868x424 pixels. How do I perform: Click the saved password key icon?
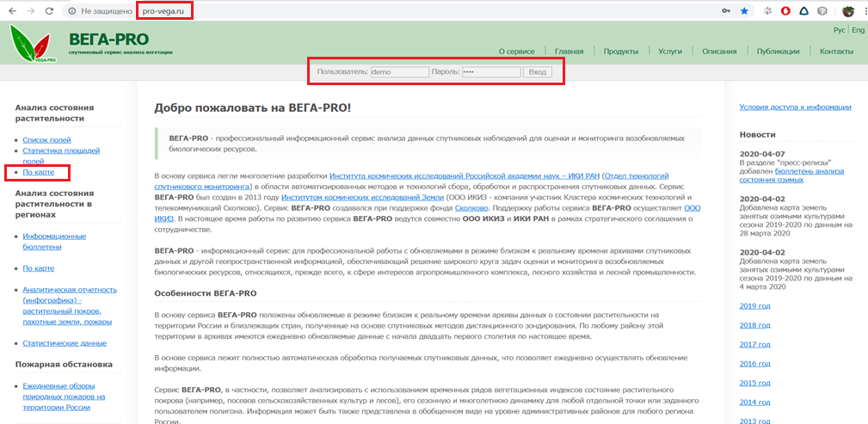[727, 11]
